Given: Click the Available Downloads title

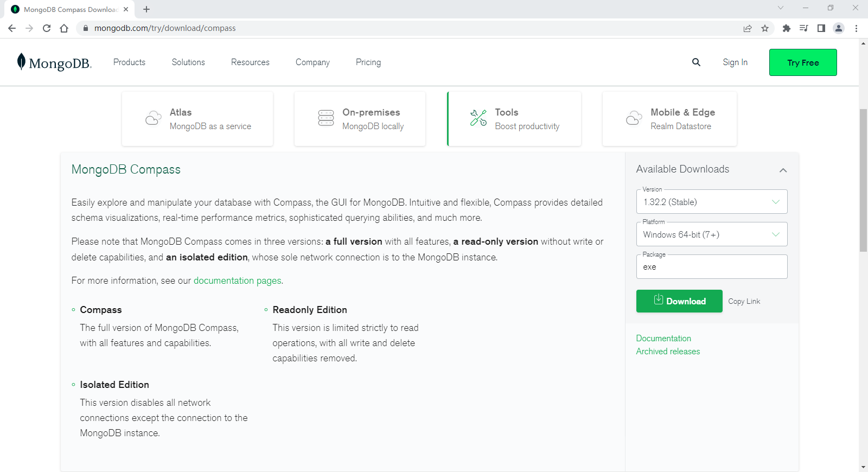Looking at the screenshot, I should [682, 169].
